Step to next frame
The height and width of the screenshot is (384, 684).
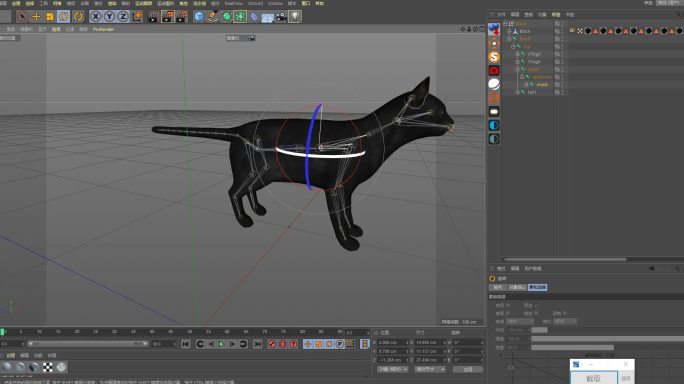[x=233, y=344]
